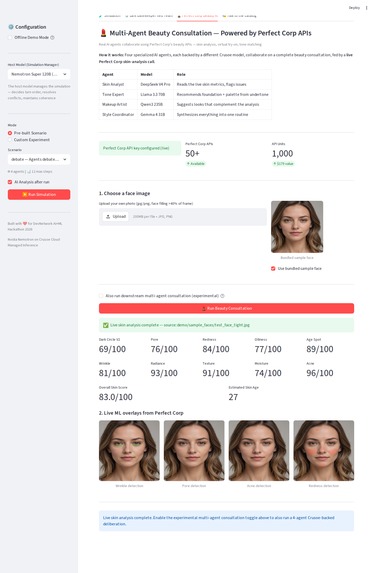Click the Style Coordinator table cell
Image resolution: width=375 pixels, height=573 pixels.
(x=118, y=115)
